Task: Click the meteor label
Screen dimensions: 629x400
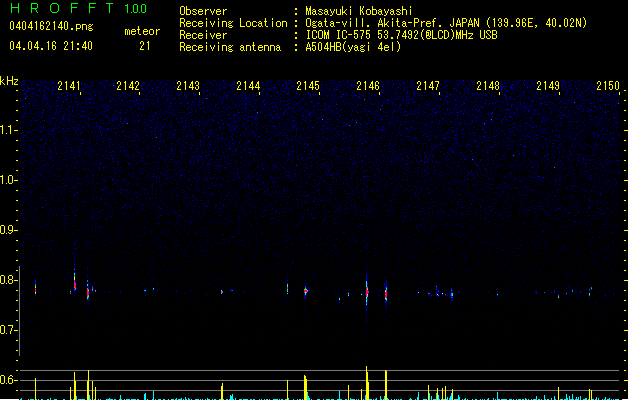Action: point(142,31)
